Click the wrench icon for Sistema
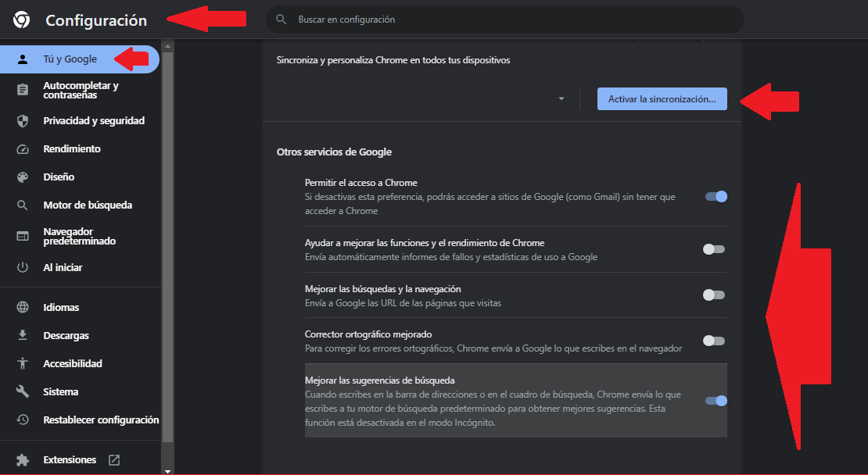 click(23, 391)
